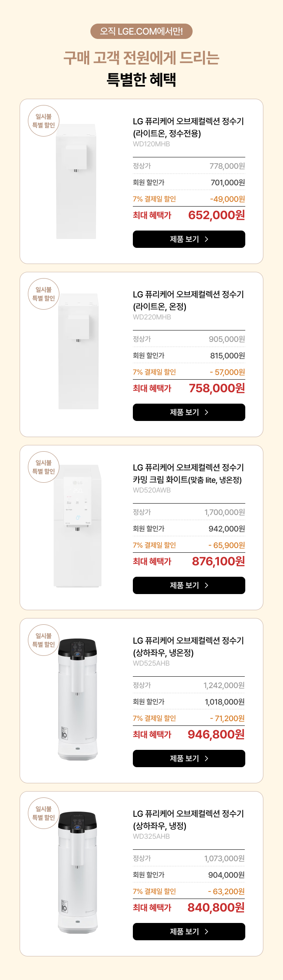
Task: Click the WD220MHB water purifier image
Action: (x=79, y=351)
